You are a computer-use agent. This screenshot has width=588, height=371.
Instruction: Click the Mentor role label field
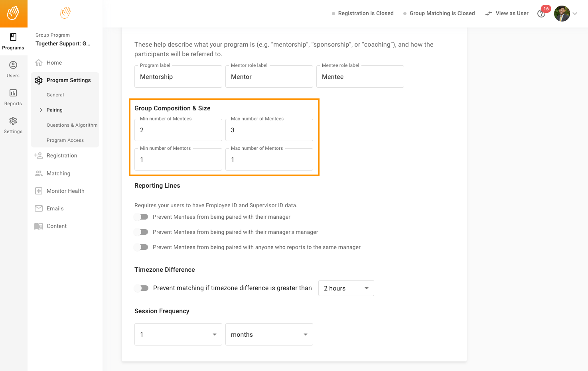[269, 77]
